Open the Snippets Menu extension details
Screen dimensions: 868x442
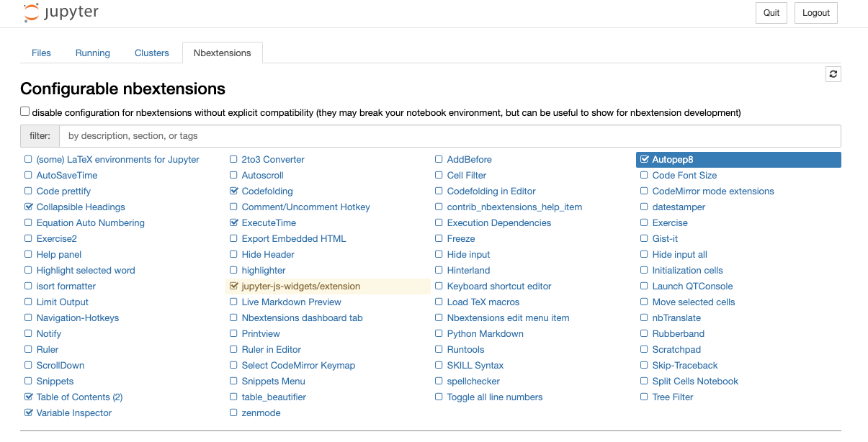[x=274, y=382]
